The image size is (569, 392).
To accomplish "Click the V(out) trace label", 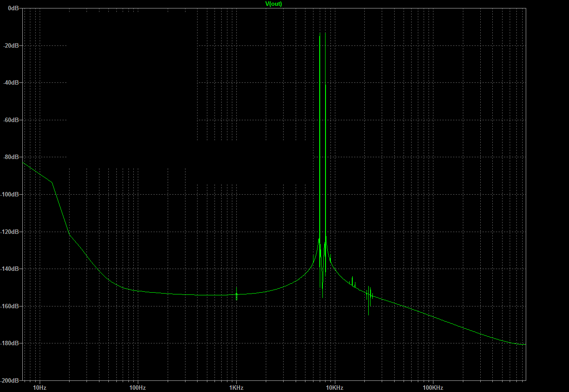I will coord(273,4).
